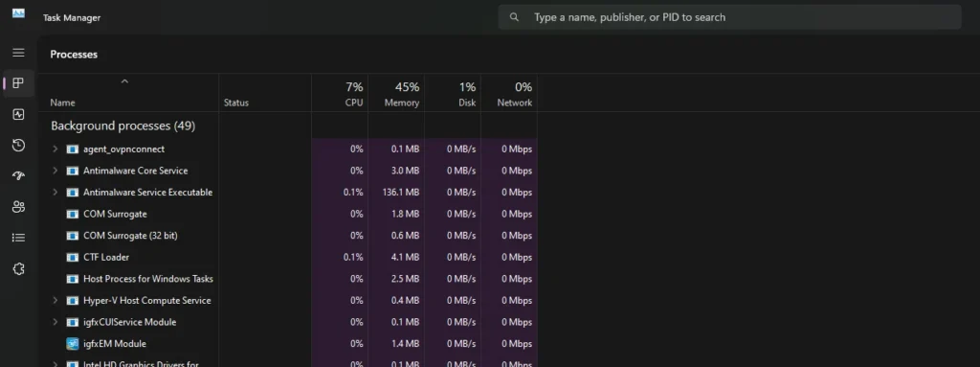Expand the Hyper-V Host Compute Service group
Viewport: 980px width, 367px height.
click(55, 300)
